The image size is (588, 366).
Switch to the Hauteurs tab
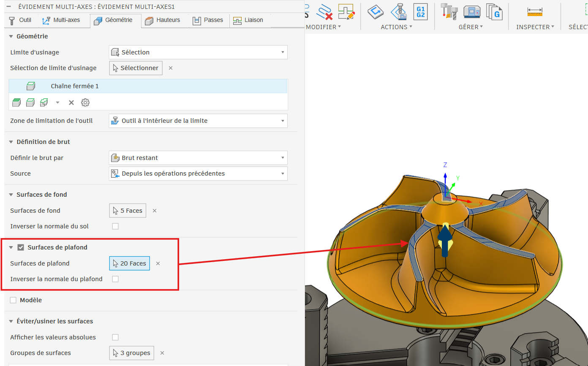click(163, 20)
